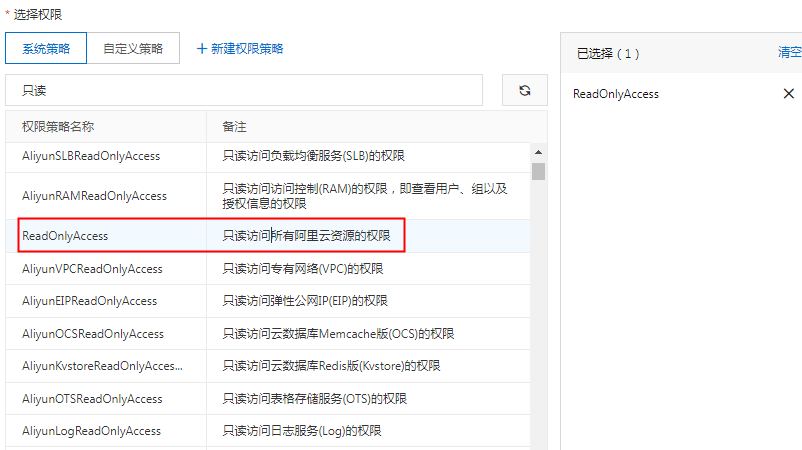Open the 新建权限策略 link

(x=240, y=49)
